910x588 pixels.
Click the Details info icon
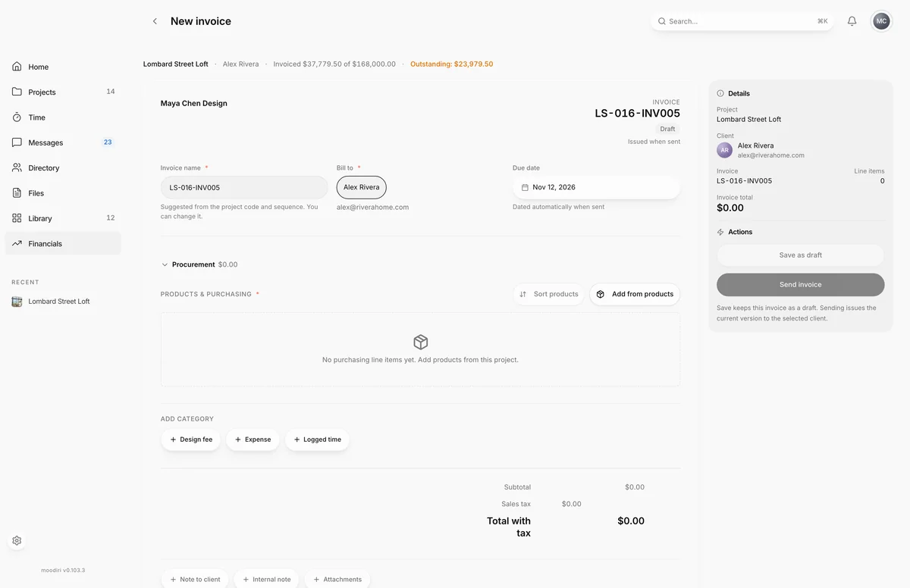click(x=720, y=93)
